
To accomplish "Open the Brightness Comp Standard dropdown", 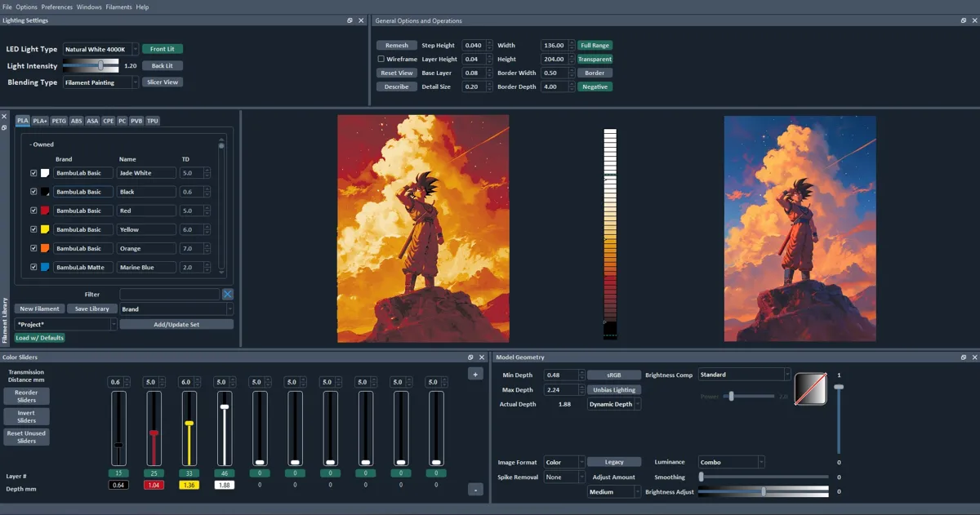I will [x=745, y=375].
